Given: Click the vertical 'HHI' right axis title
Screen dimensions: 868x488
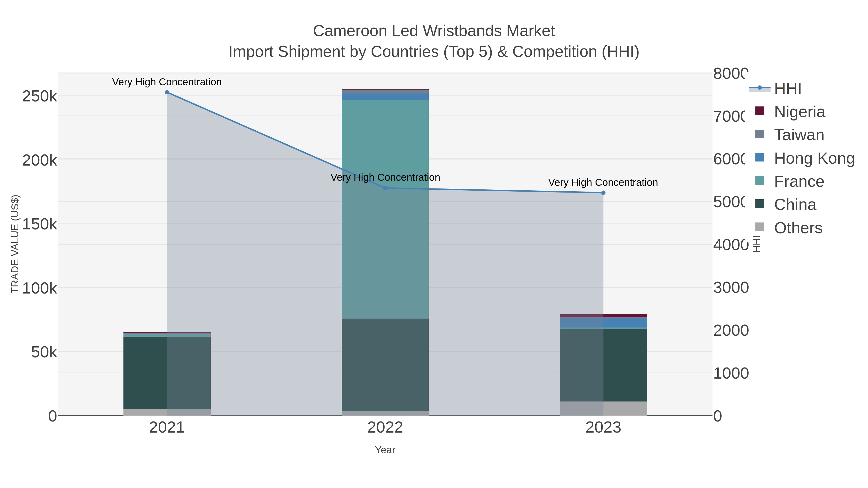Looking at the screenshot, I should 756,244.
